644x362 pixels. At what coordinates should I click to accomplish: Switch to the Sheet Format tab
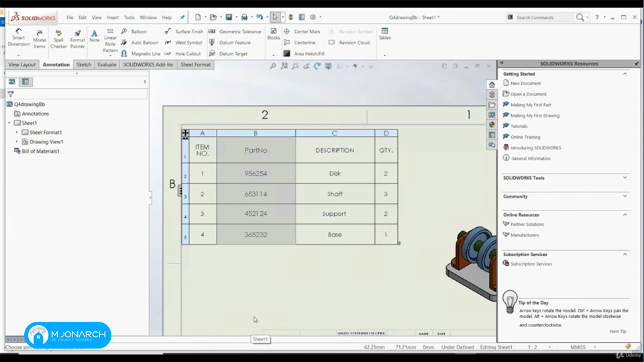pyautogui.click(x=195, y=65)
